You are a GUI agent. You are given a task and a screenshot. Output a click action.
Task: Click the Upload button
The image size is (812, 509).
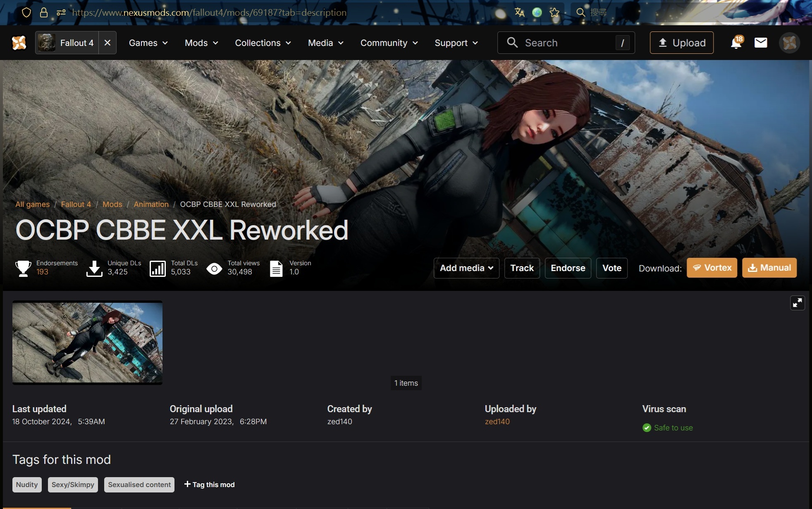[x=682, y=43]
